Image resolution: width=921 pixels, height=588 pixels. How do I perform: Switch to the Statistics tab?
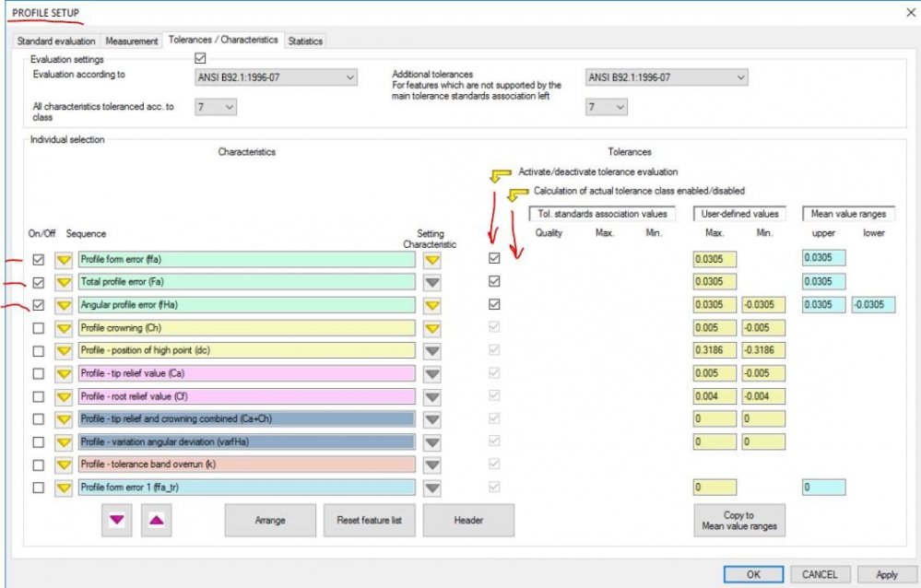[x=305, y=41]
